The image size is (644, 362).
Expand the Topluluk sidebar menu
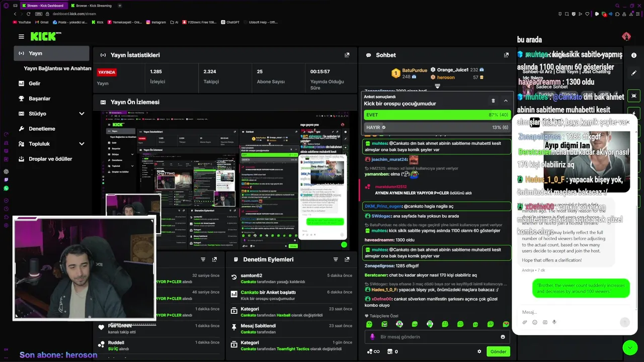82,144
